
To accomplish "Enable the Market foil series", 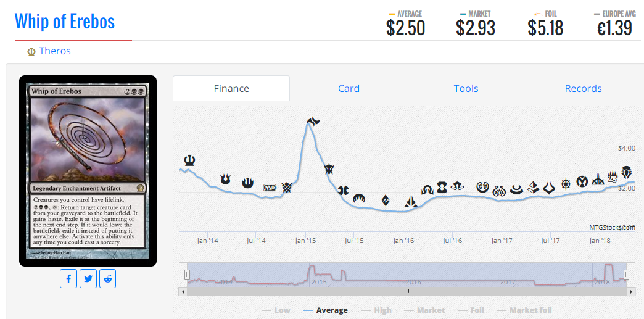I will (524, 310).
